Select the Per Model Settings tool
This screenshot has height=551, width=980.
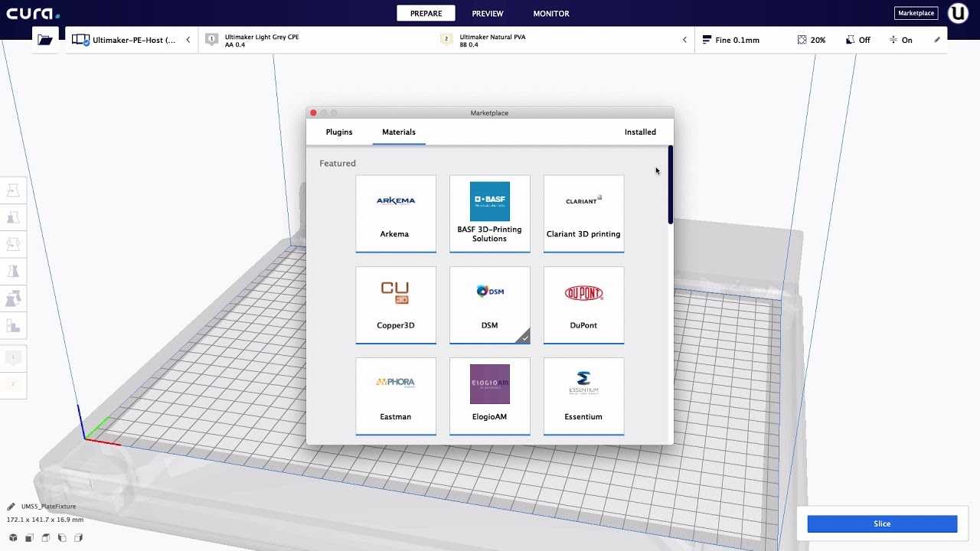click(x=13, y=298)
